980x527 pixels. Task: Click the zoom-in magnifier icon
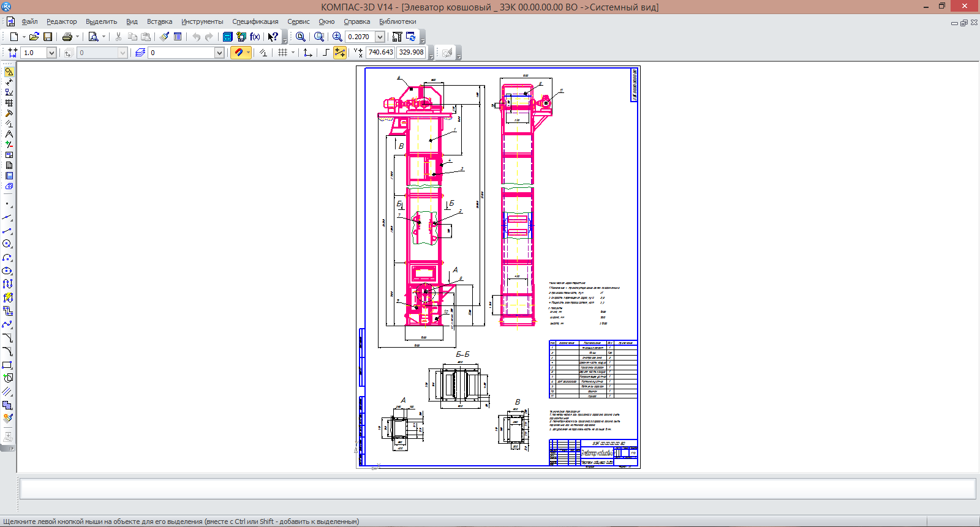pos(337,37)
